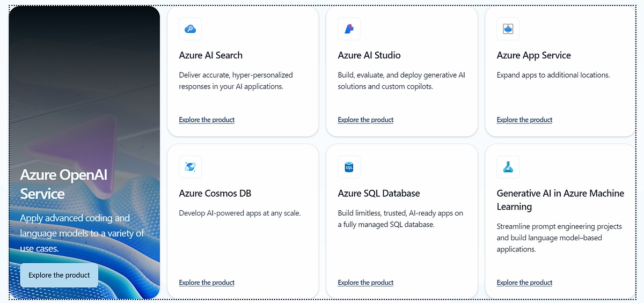The width and height of the screenshot is (644, 303).
Task: Open Explore the product link under AI Search
Action: click(x=207, y=120)
